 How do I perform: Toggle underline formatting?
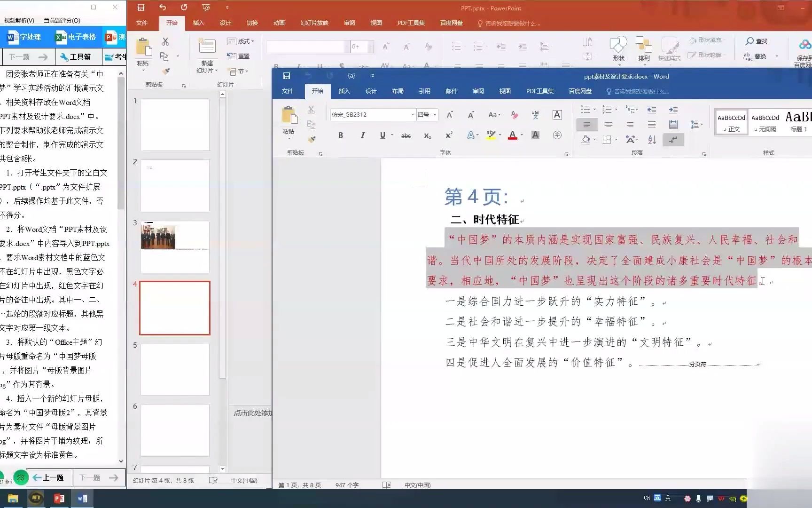point(382,135)
